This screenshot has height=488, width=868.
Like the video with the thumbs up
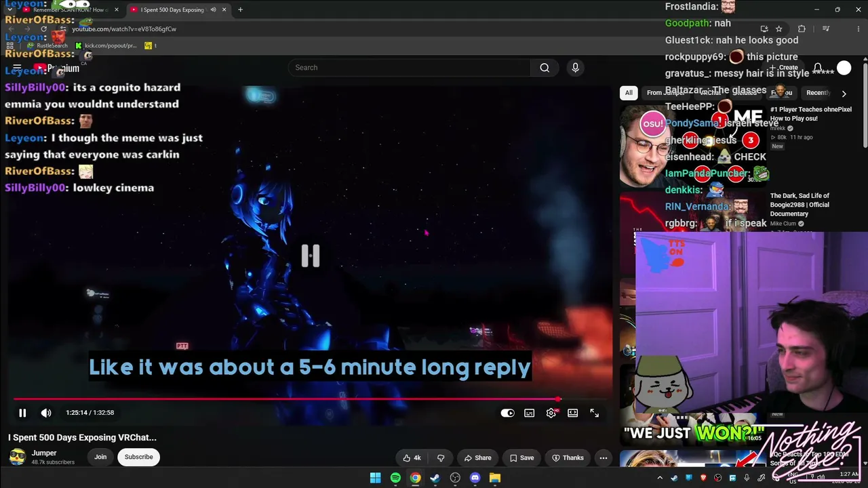(x=412, y=457)
